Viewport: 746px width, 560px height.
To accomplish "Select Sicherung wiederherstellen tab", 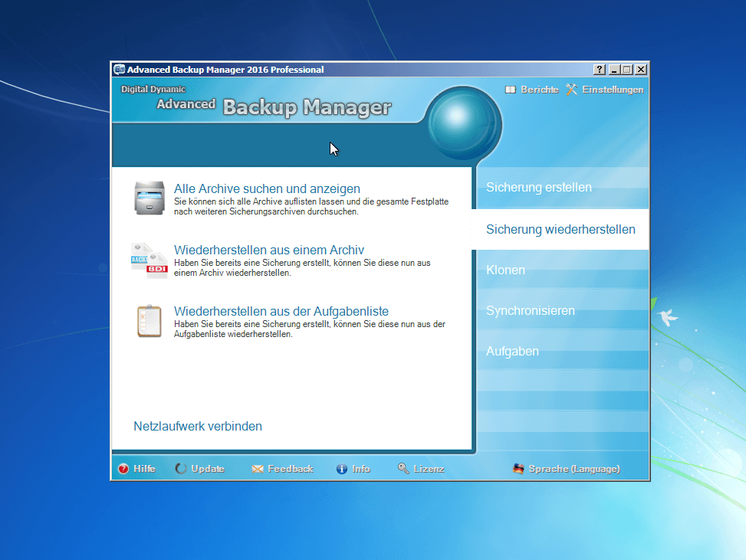I will (560, 230).
